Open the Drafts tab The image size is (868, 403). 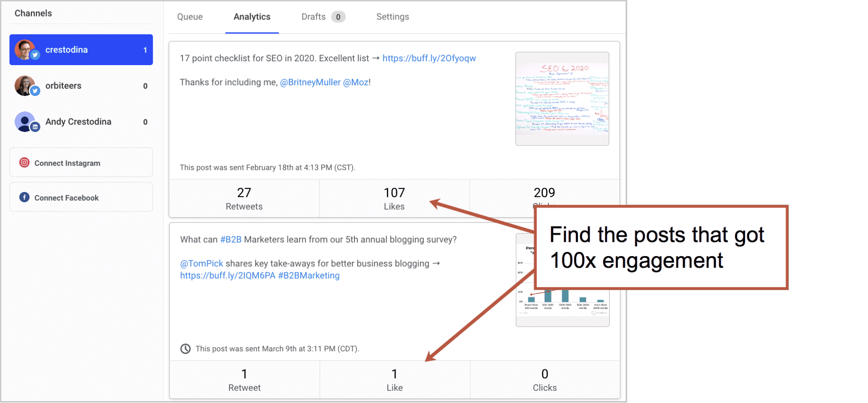(323, 17)
